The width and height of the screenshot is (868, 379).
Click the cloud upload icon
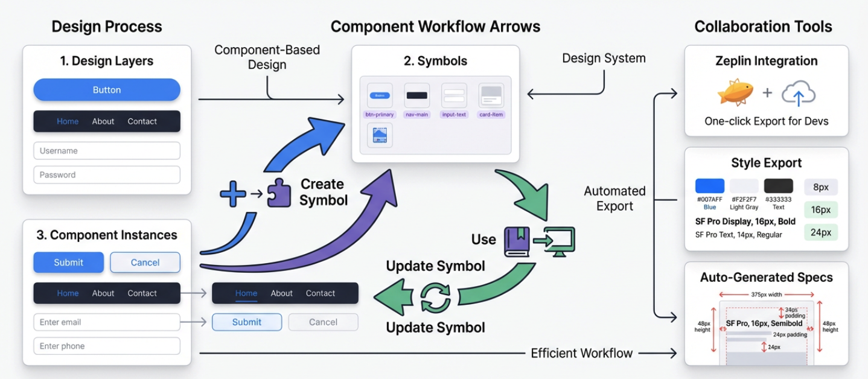click(798, 94)
